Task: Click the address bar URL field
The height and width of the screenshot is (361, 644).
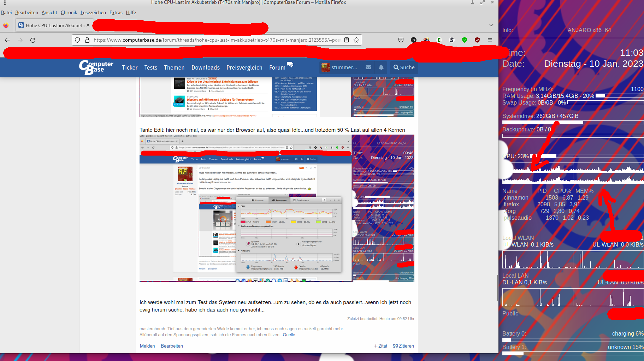Action: coord(217,40)
